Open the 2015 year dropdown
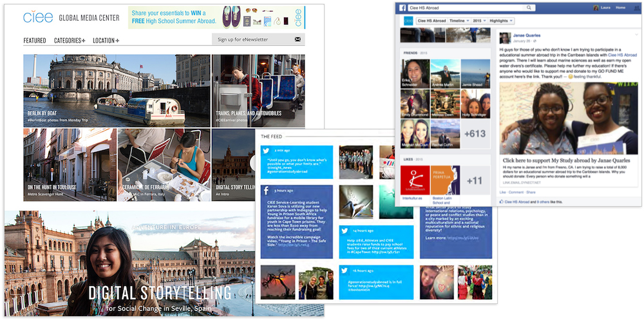The height and width of the screenshot is (322, 644). pos(478,21)
